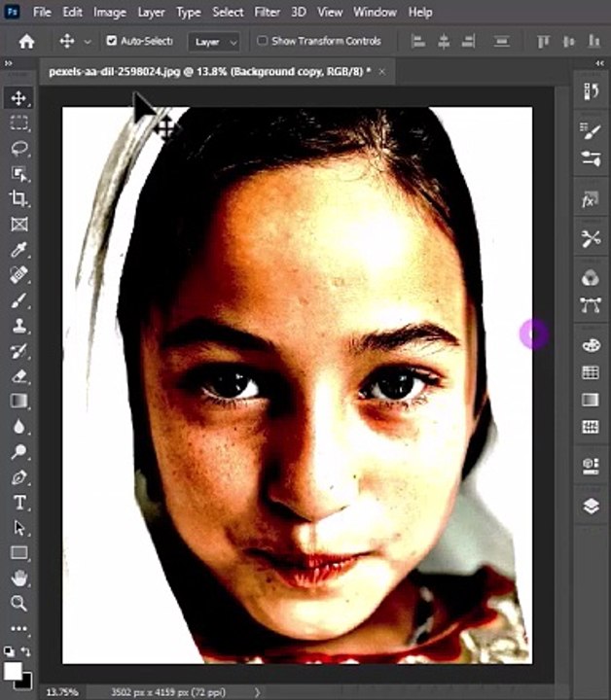
Task: Expand the right panel dock arrows
Action: (x=600, y=63)
